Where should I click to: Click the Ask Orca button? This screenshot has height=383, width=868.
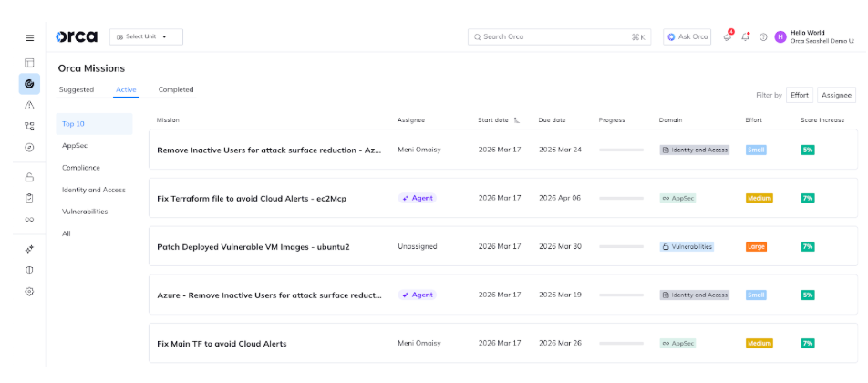coord(687,37)
